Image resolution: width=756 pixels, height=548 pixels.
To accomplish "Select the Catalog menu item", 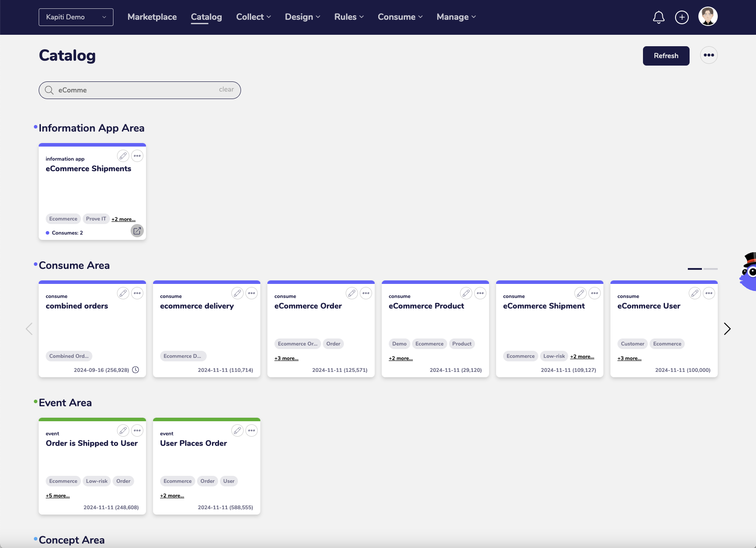I will click(206, 17).
